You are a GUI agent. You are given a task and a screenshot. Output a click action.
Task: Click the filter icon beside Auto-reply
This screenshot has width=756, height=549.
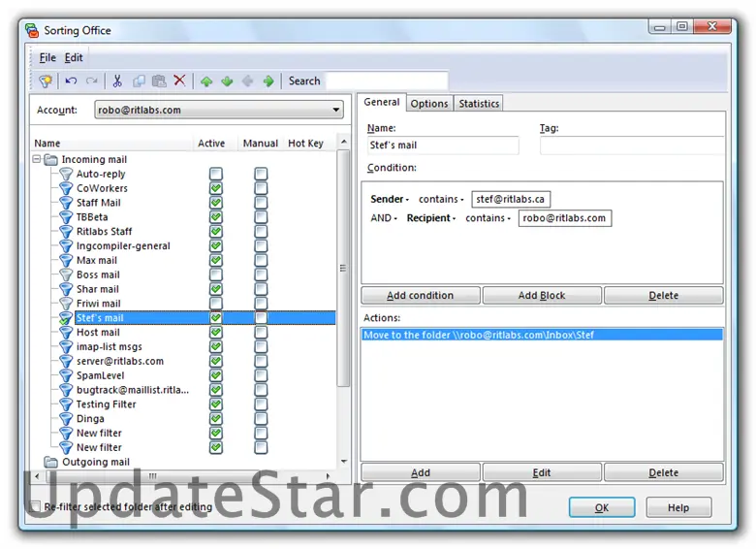coord(66,174)
